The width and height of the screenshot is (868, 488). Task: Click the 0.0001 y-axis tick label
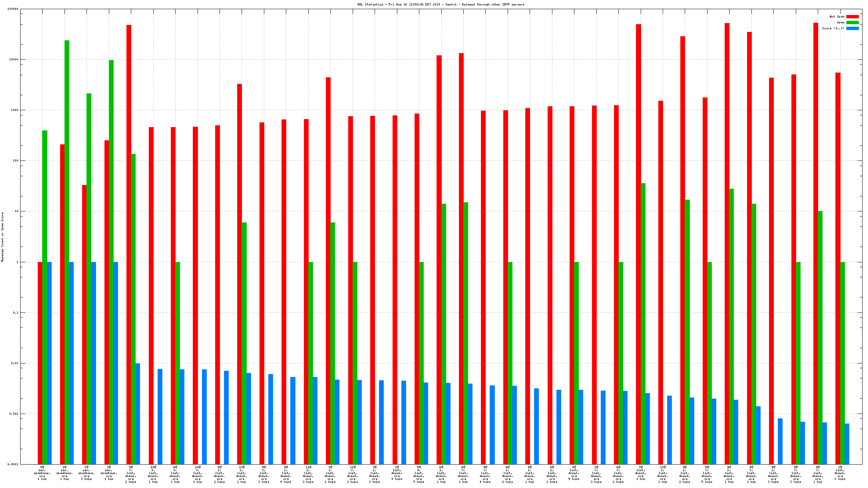[14, 464]
